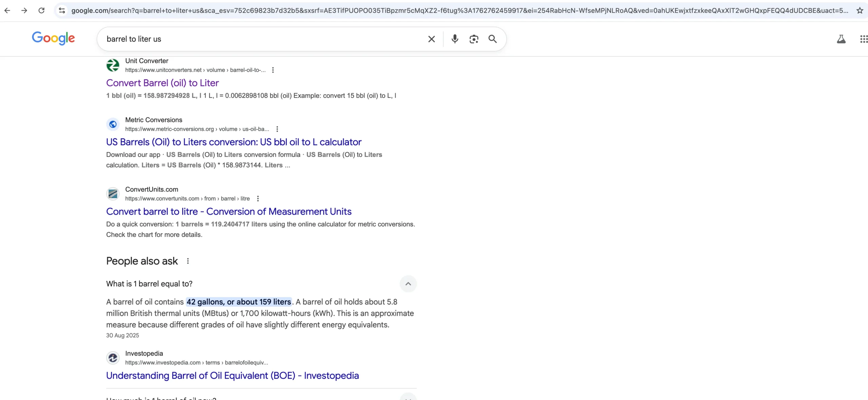Go to the Google logo homepage

(53, 38)
